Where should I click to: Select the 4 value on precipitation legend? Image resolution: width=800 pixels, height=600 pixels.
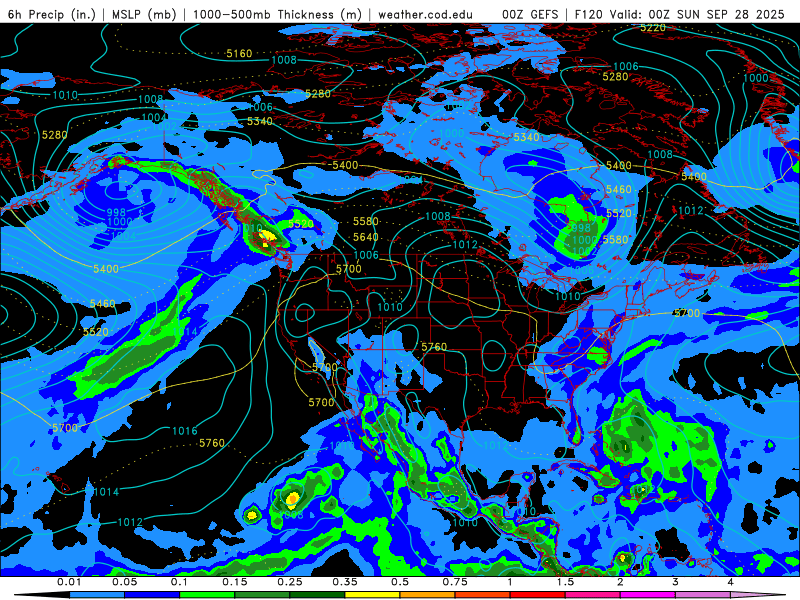click(x=730, y=582)
